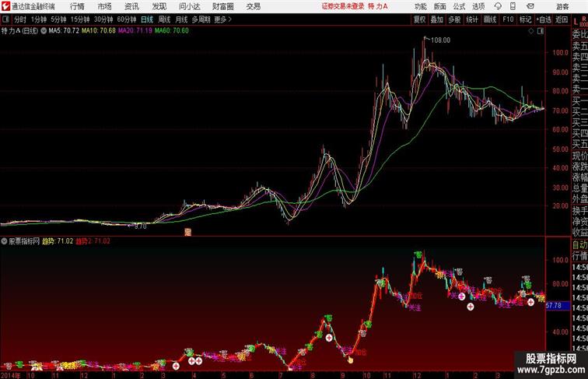This screenshot has height=379, width=588.
Task: Expand the 更多 periods list
Action: pos(223,19)
